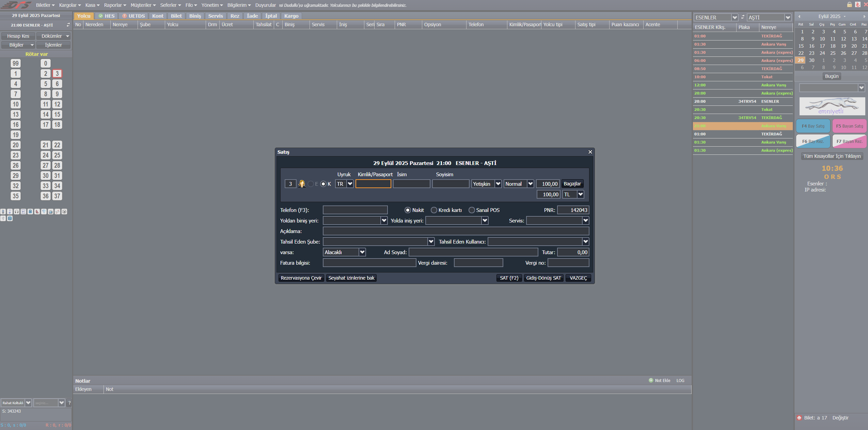This screenshot has width=868, height=430.
Task: Click swap arrows between ESENLER and AŞTİ
Action: [743, 17]
